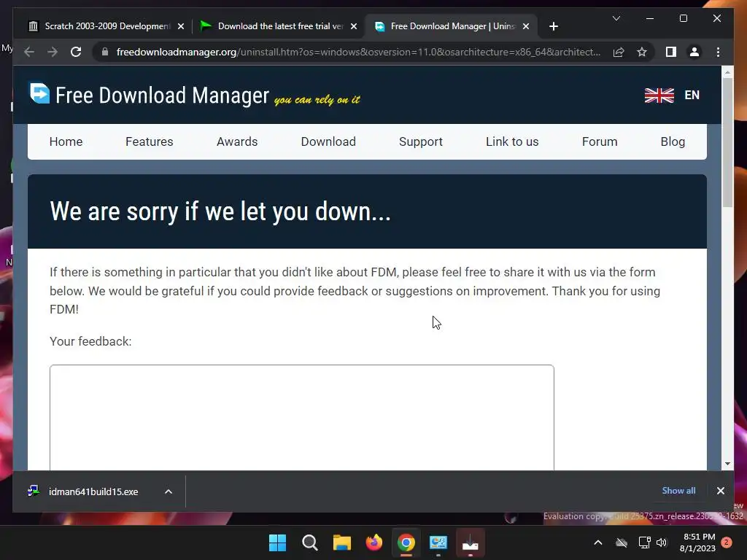Close the Free Download Manager tab

526,26
